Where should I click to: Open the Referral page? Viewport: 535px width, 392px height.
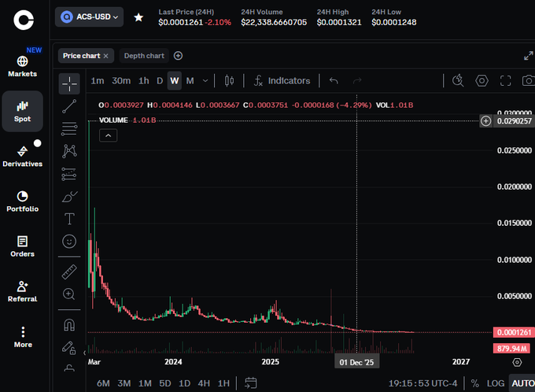coord(23,291)
